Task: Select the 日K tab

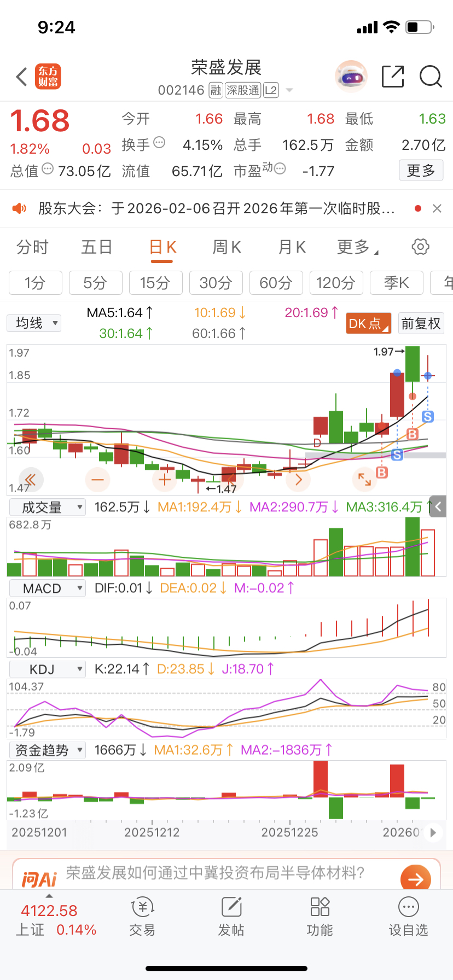Action: (162, 247)
